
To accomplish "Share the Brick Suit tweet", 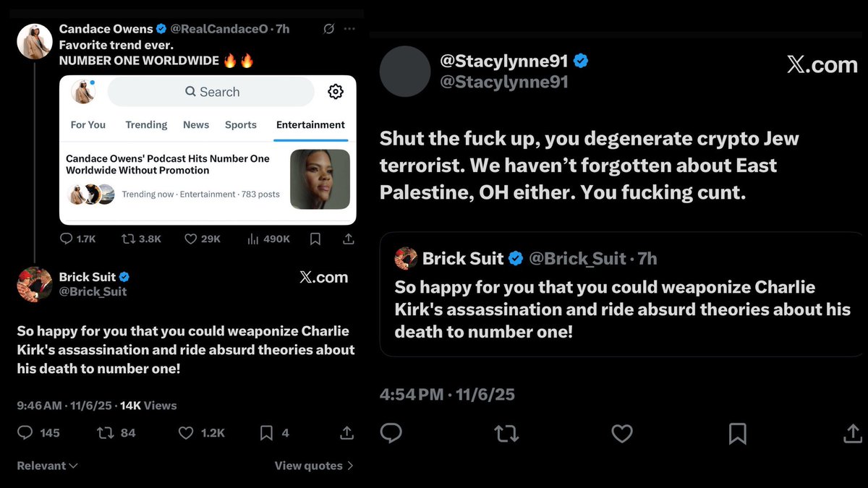I will click(346, 432).
